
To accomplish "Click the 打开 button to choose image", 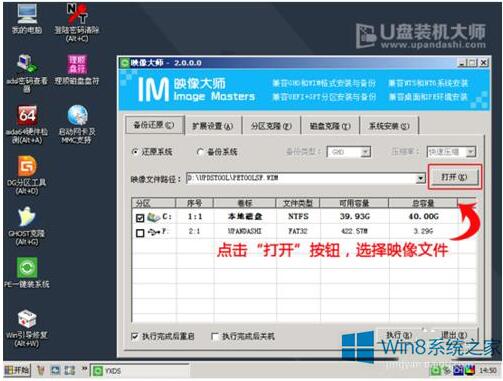I will (x=454, y=177).
